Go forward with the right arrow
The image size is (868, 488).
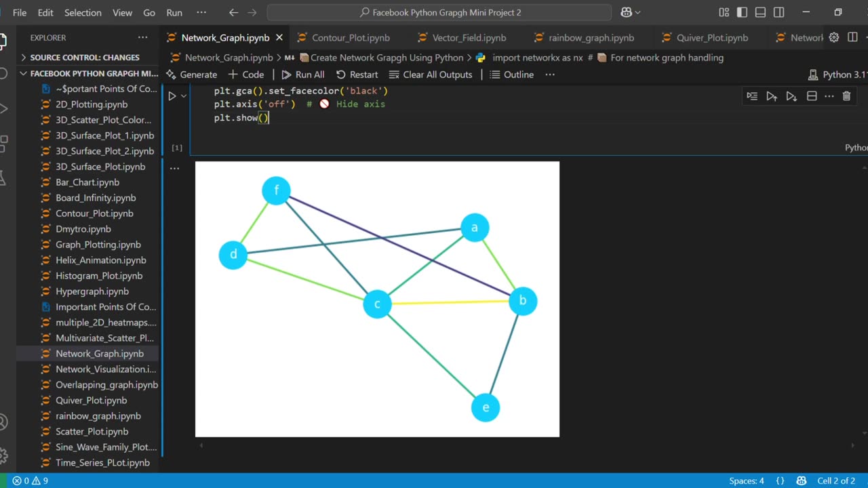click(252, 12)
